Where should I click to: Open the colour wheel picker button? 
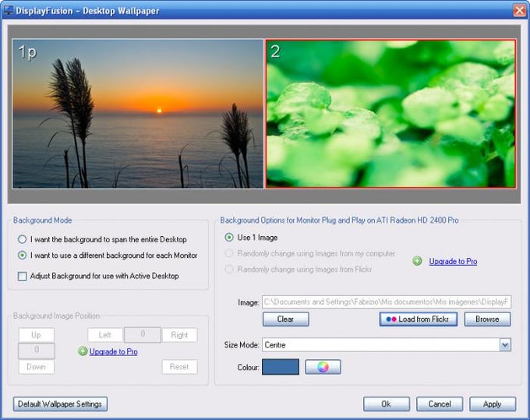[323, 366]
